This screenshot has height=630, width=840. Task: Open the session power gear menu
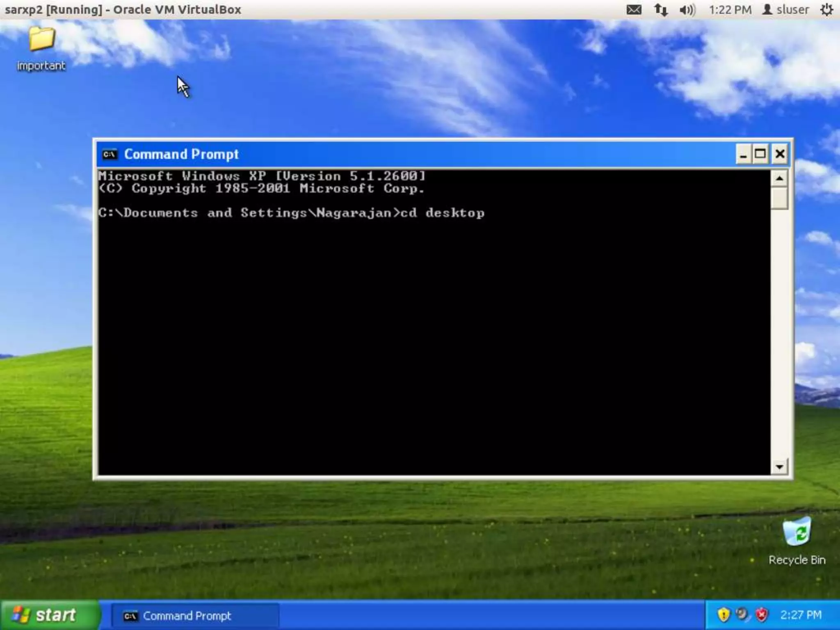point(826,9)
